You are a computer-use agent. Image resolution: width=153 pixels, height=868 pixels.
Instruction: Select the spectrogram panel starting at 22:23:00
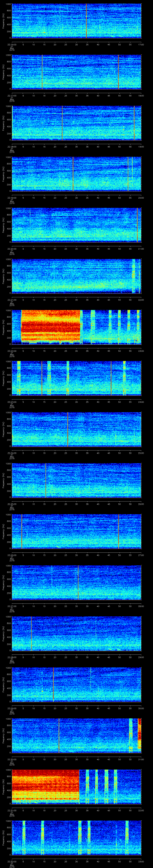(77, 378)
